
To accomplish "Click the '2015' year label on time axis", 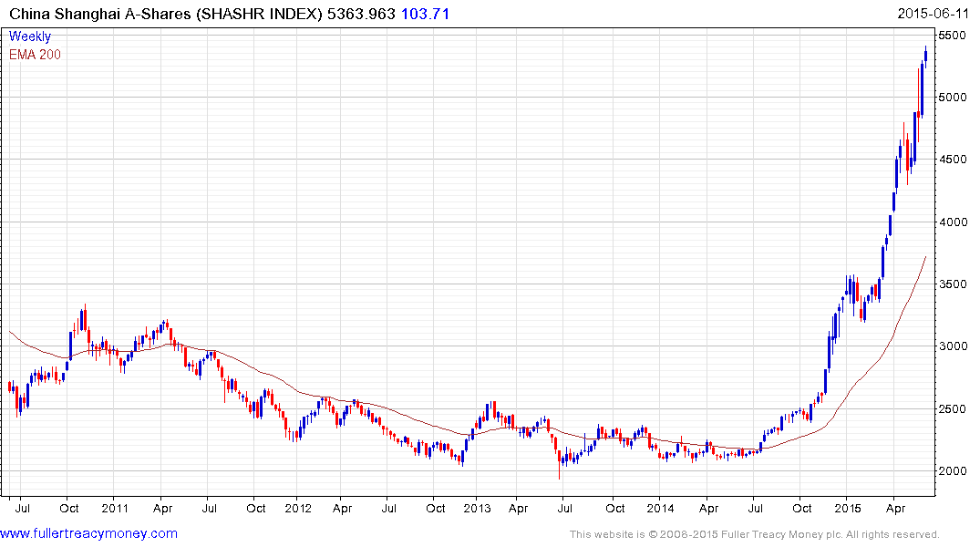I will coord(848,508).
